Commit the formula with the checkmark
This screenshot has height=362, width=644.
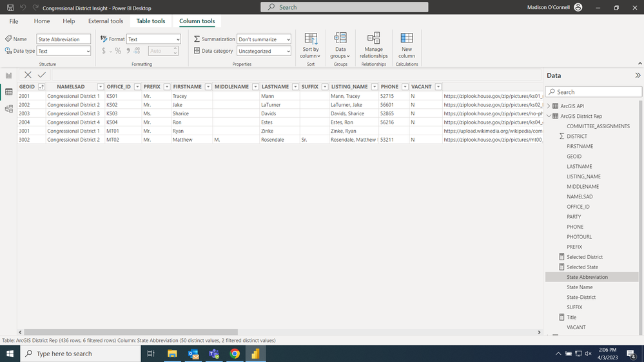(41, 75)
